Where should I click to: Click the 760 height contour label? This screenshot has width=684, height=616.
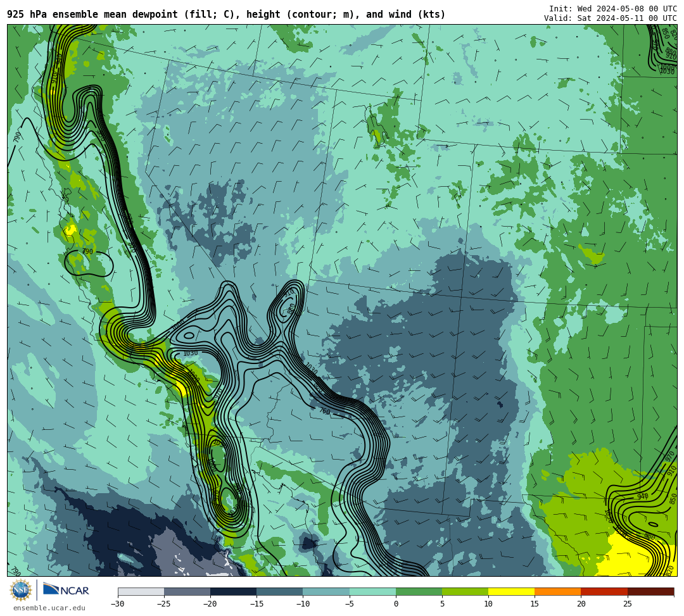pos(325,411)
